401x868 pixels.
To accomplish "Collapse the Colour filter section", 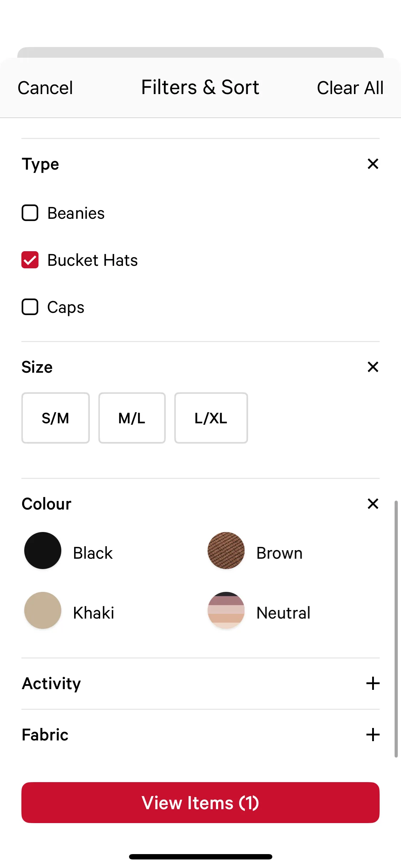I will point(373,503).
